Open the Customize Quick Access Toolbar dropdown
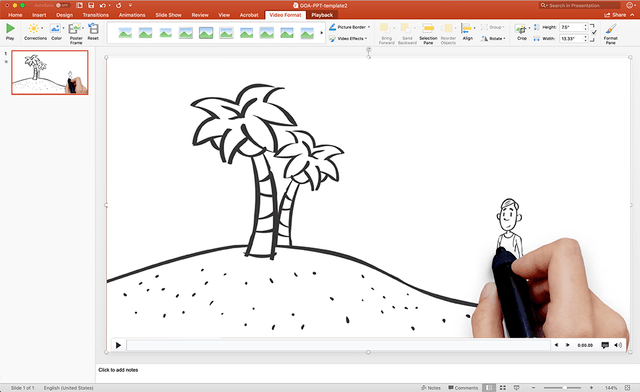Image resolution: width=640 pixels, height=392 pixels. point(130,5)
